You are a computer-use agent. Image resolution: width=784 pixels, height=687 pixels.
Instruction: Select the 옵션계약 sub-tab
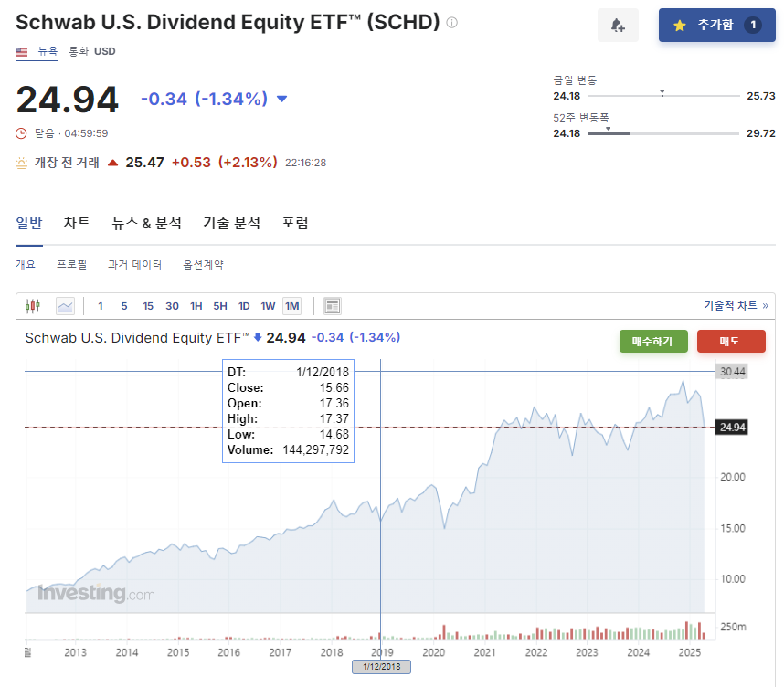[x=203, y=265]
